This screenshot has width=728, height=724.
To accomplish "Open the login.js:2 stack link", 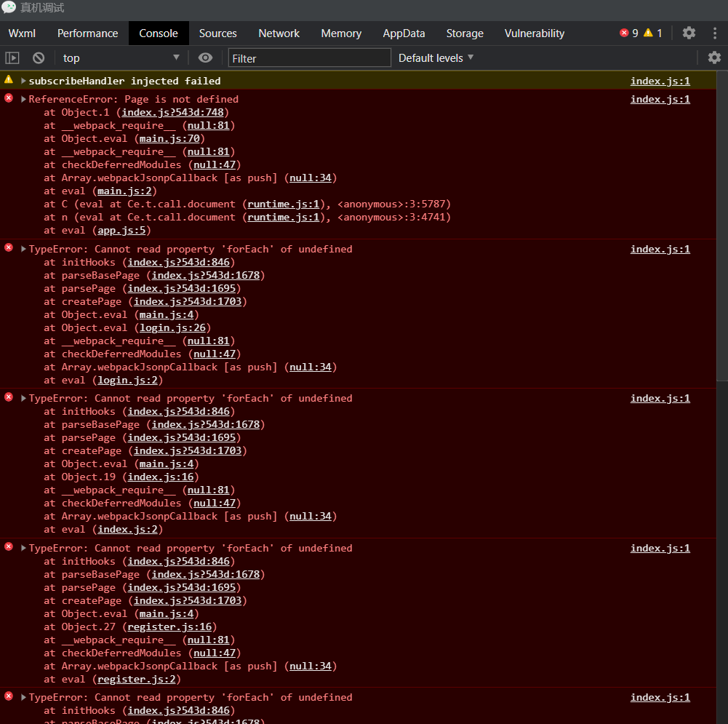I will click(x=128, y=381).
